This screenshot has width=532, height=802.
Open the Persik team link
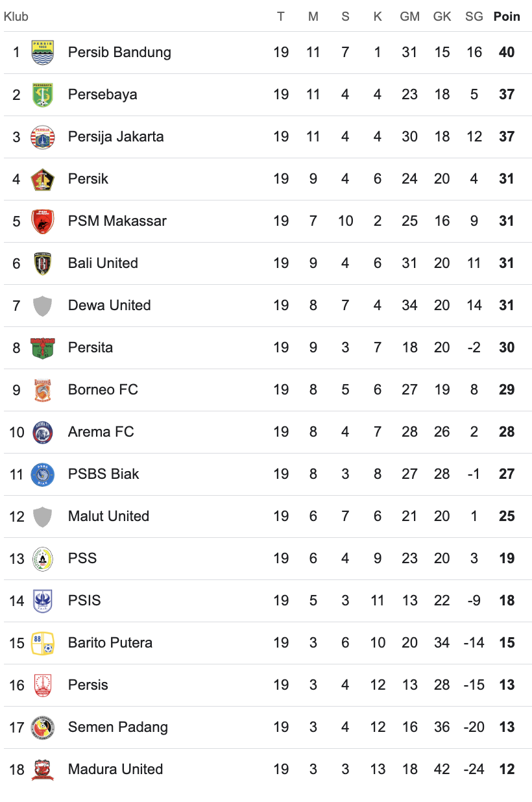pos(88,179)
